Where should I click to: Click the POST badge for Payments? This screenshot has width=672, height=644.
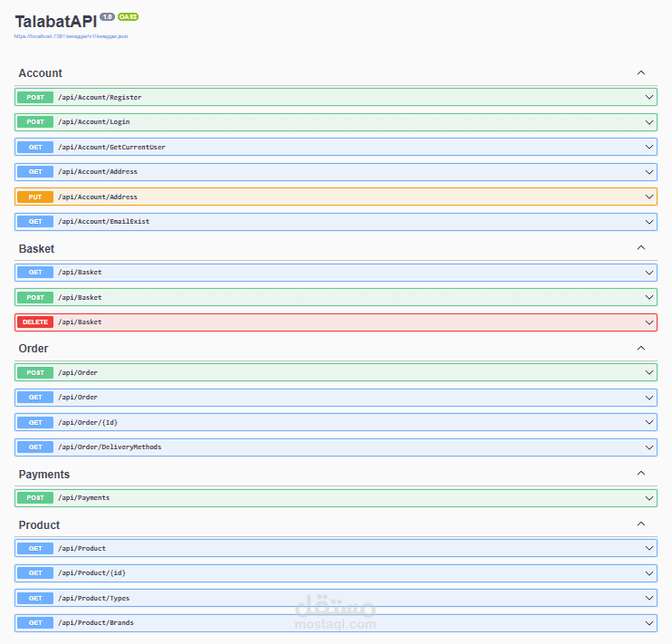tap(35, 498)
